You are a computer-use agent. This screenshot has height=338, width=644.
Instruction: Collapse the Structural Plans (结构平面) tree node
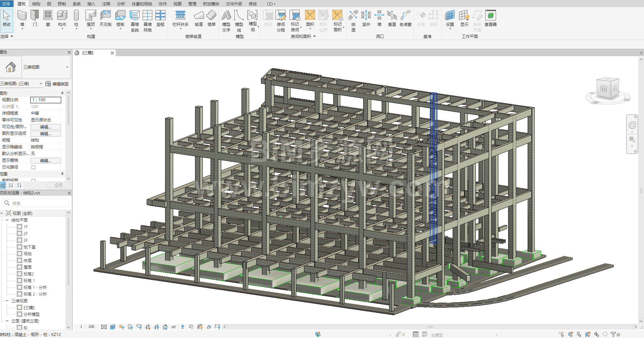tap(7, 220)
